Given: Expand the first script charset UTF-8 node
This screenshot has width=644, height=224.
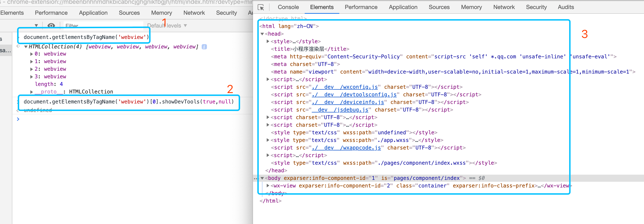Looking at the screenshot, I should coord(268,117).
